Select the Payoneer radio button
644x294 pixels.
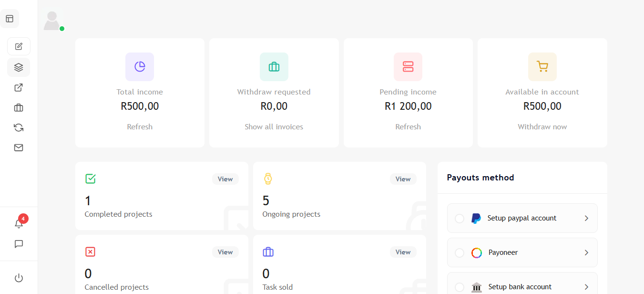click(459, 252)
